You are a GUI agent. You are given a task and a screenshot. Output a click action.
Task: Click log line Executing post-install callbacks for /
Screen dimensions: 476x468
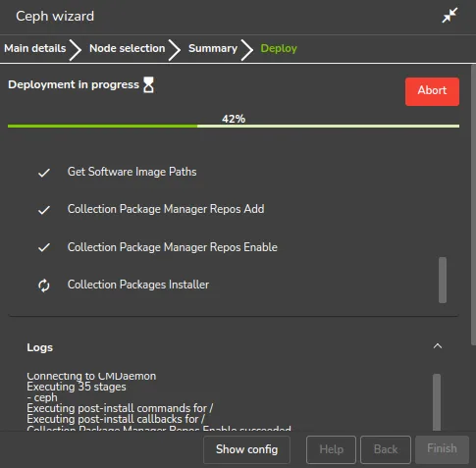coord(116,419)
